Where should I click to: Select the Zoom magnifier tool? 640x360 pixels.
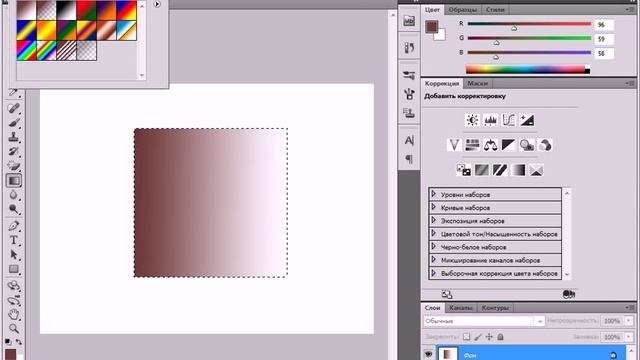(x=13, y=329)
